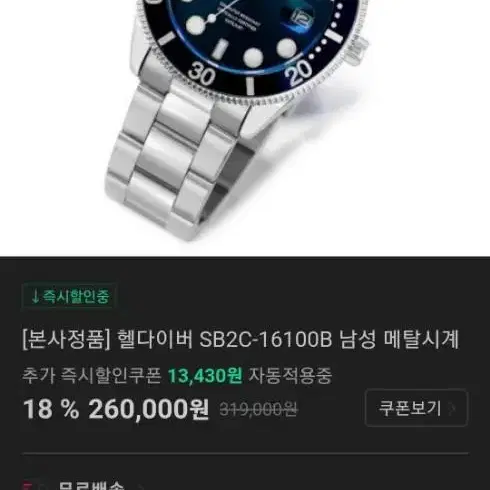Tap the green 13,430원 coupon amount

tap(205, 376)
